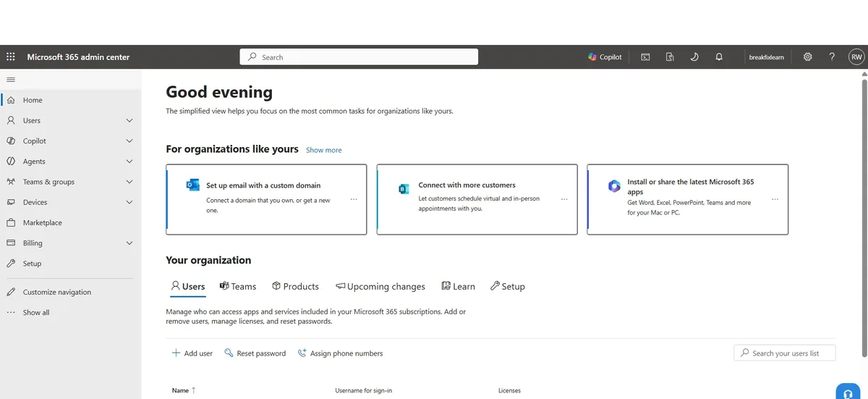Click the Billing card icon in sidebar
Viewport: 868px width, 399px height.
point(11,243)
